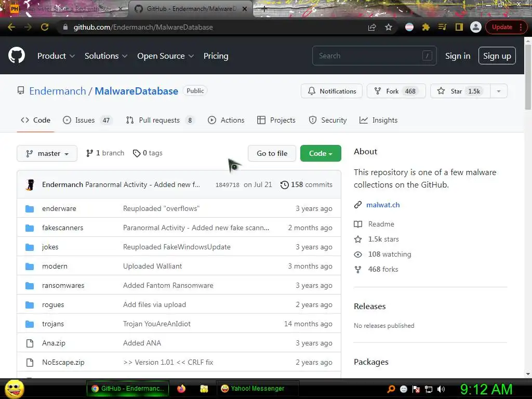Click the browser Update button

point(502,27)
